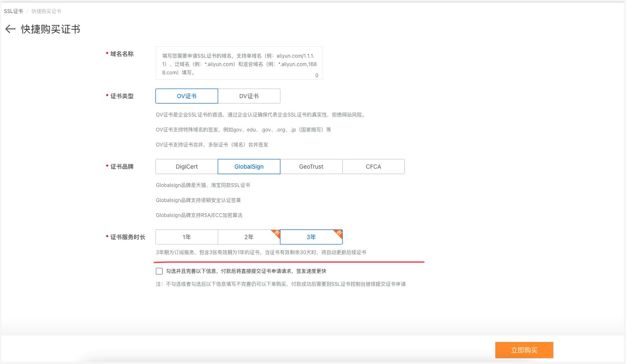Choose GlobalSign certificate brand
626x364 pixels.
pos(249,166)
